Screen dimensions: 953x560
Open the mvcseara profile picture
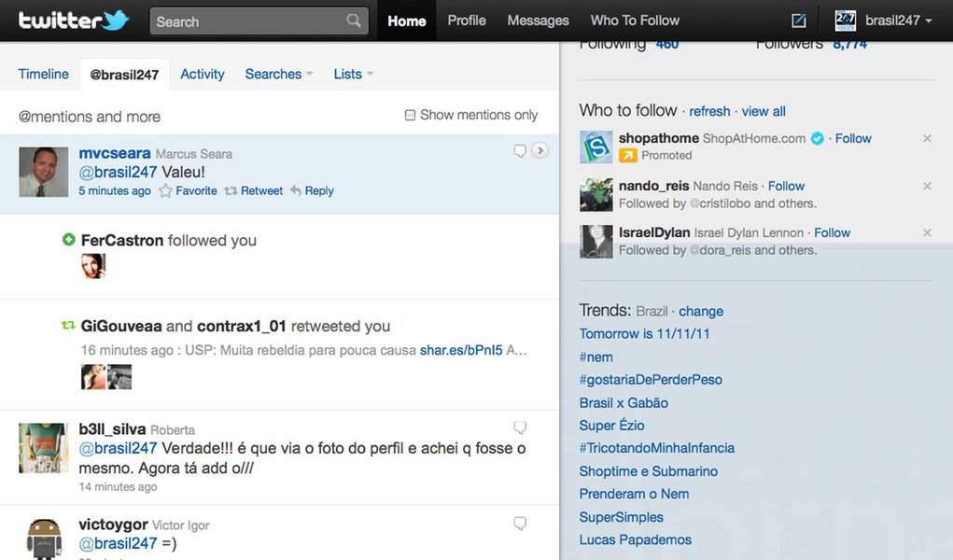(43, 172)
